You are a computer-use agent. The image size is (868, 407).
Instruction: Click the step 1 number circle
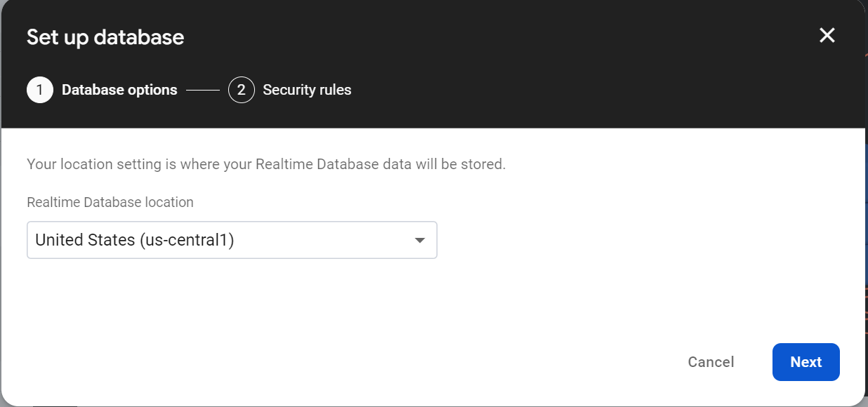40,90
